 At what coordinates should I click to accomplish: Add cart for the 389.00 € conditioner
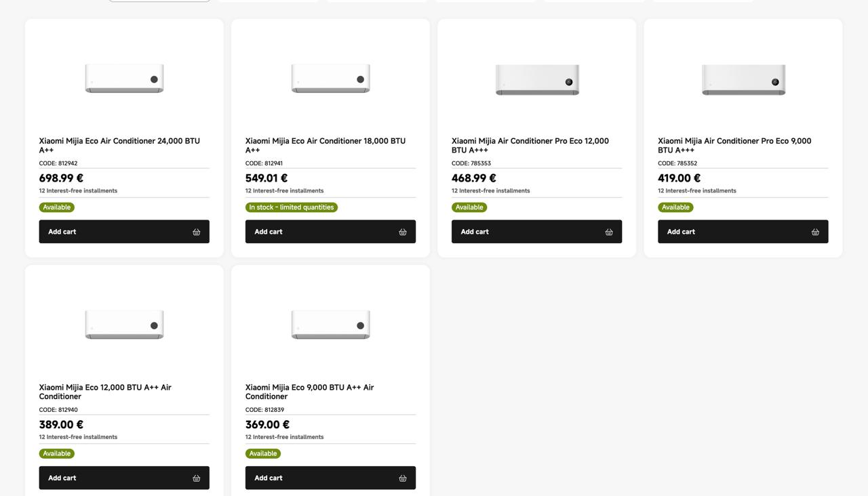[124, 478]
